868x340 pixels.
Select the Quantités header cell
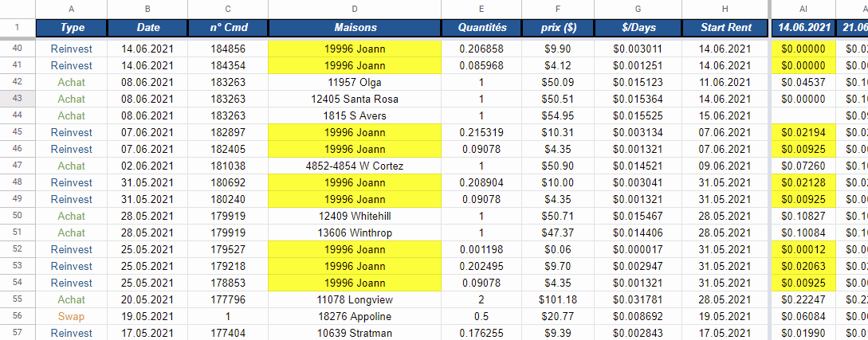[x=481, y=28]
